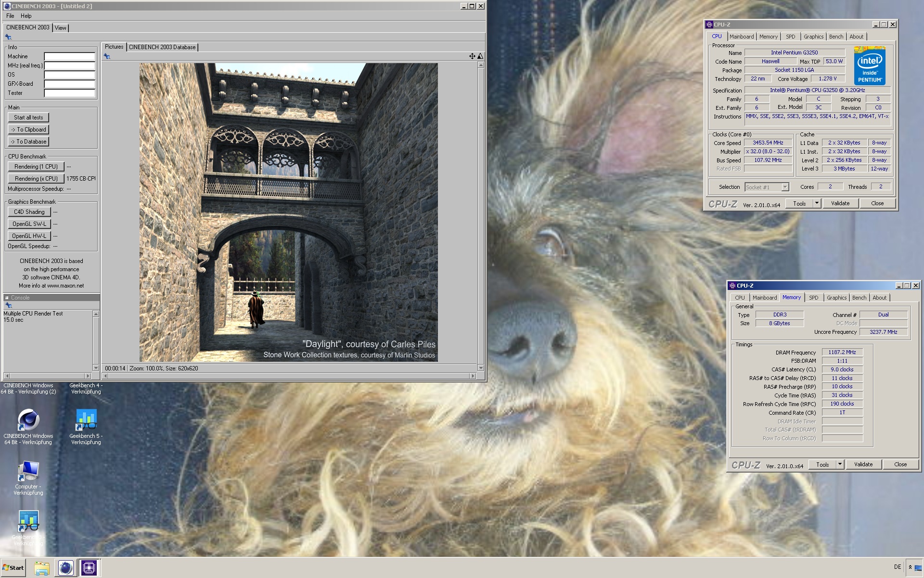Open SPD tab in top CPU-Z window
This screenshot has width=924, height=578.
[x=790, y=37]
